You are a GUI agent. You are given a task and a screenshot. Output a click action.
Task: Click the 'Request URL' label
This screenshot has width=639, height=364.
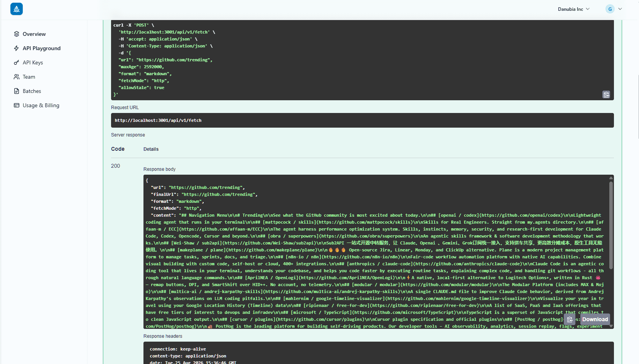point(125,108)
